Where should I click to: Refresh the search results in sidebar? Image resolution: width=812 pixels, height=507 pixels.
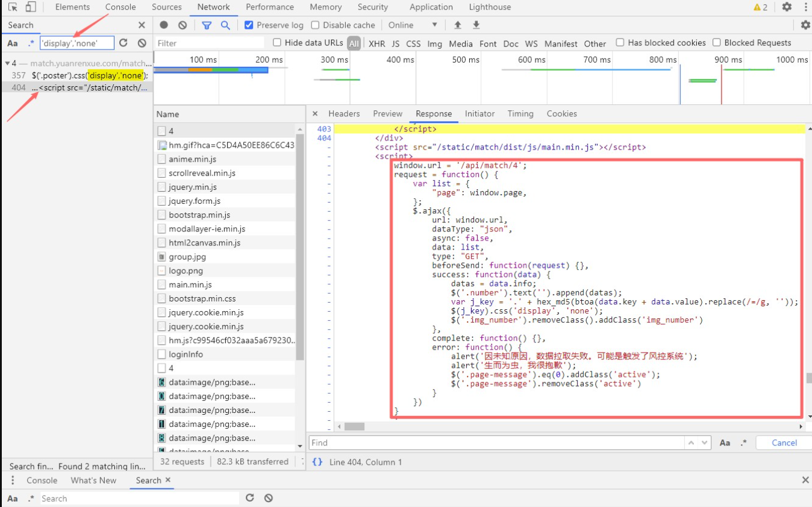(x=123, y=43)
